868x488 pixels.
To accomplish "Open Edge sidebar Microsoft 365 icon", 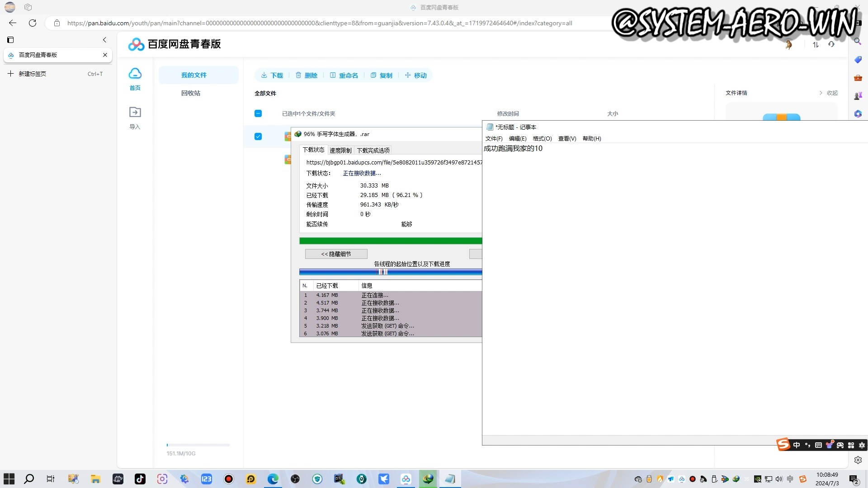I will point(858,114).
